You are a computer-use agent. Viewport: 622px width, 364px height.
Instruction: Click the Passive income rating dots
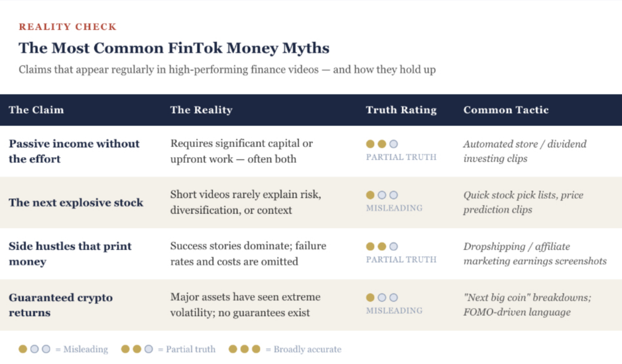click(x=382, y=144)
